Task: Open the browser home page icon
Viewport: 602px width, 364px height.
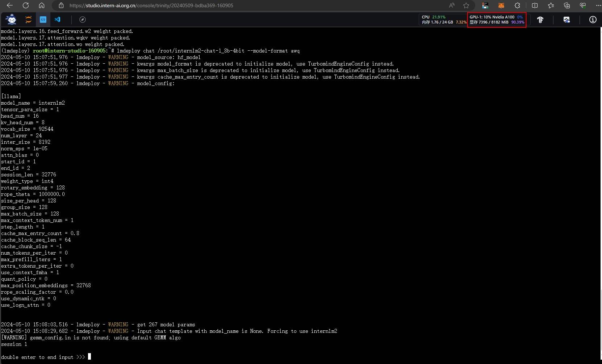Action: (42, 5)
